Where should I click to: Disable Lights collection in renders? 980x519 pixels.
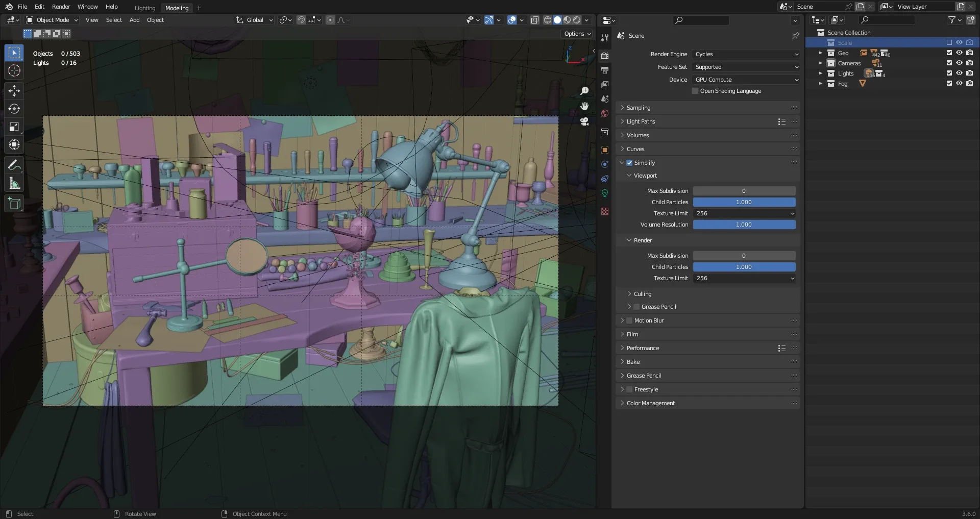coord(970,73)
